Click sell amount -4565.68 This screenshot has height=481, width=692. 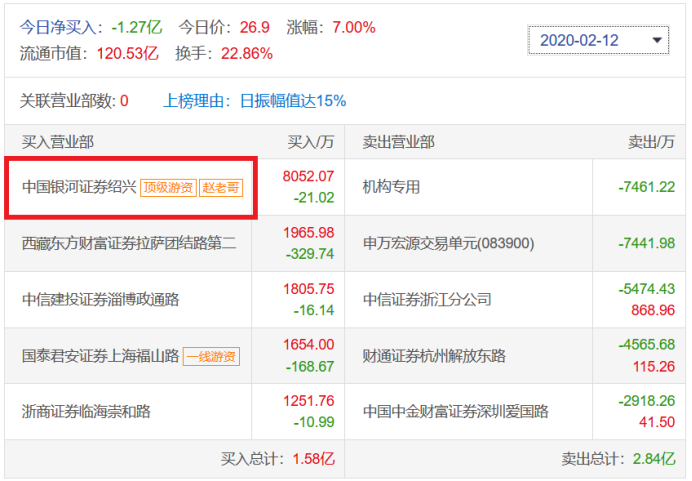(x=647, y=345)
